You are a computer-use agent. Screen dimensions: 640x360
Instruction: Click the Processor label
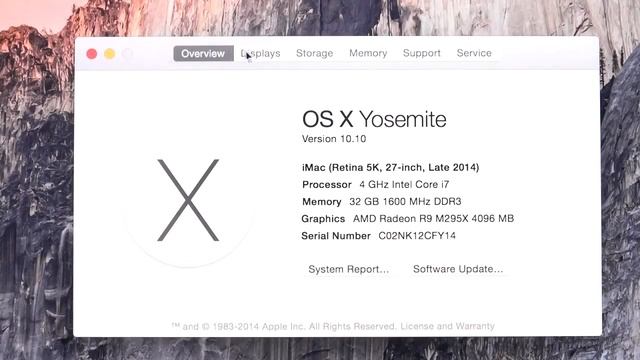327,184
